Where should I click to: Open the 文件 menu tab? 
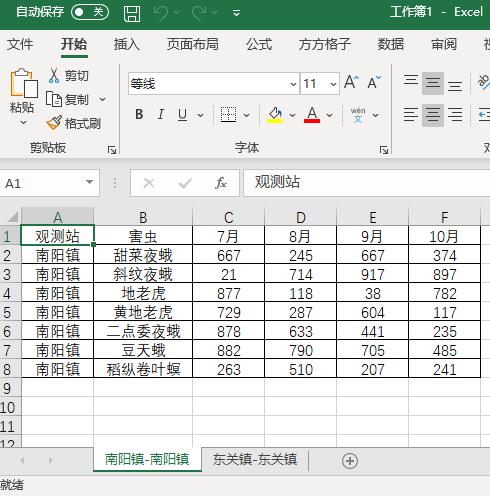click(x=20, y=44)
